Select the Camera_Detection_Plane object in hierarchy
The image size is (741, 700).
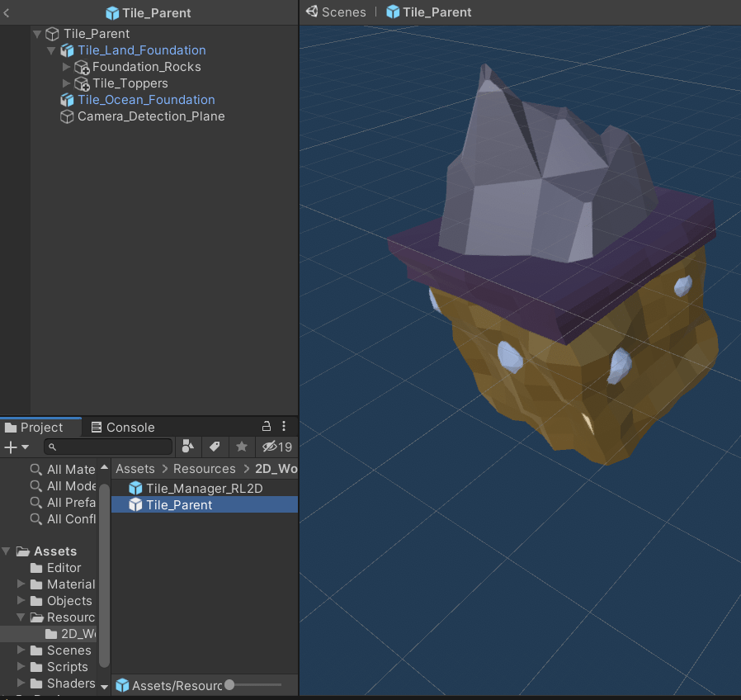pos(150,116)
